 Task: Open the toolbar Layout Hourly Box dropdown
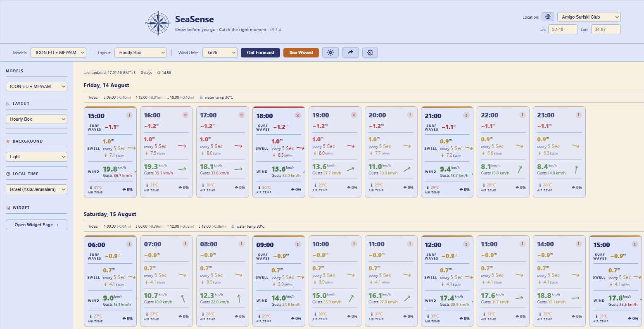pyautogui.click(x=140, y=52)
